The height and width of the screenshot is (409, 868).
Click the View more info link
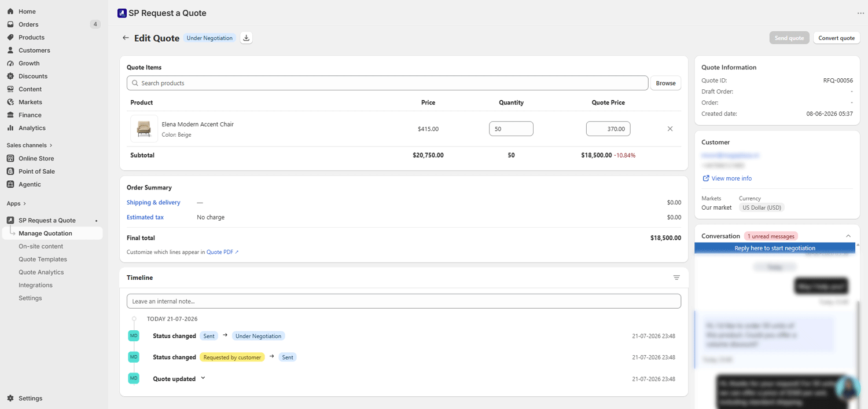pos(731,178)
